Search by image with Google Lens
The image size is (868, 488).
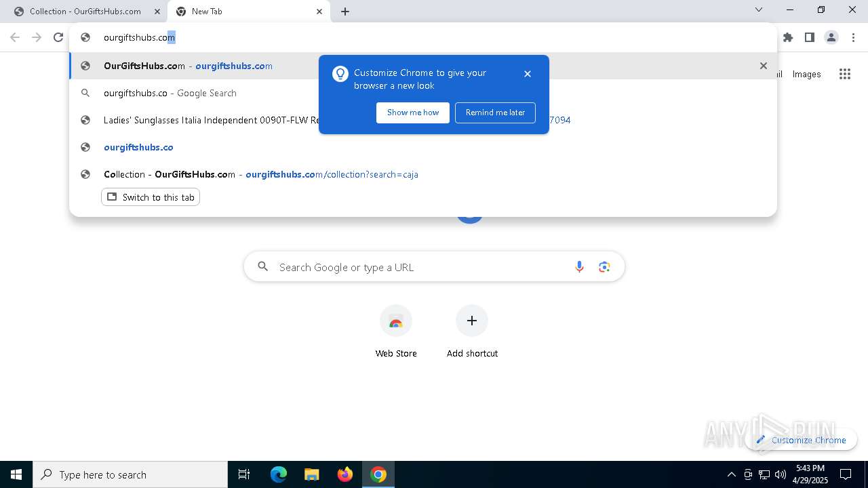click(x=604, y=267)
